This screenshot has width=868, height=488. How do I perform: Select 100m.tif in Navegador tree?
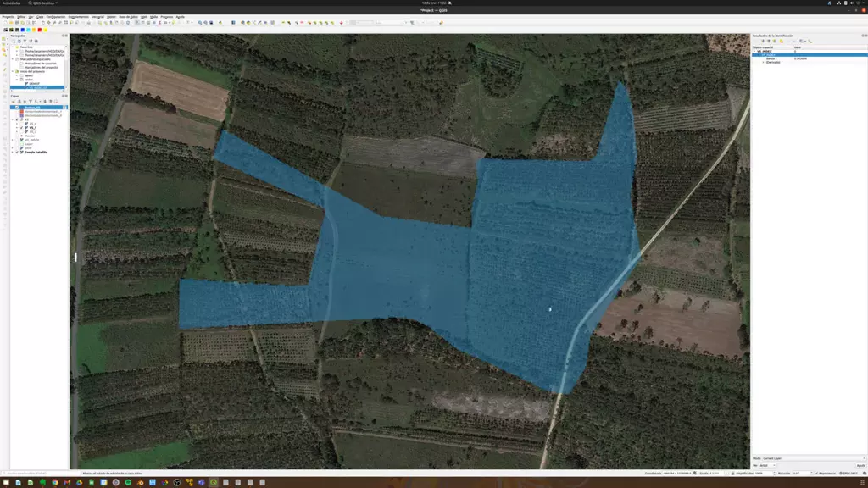[34, 84]
